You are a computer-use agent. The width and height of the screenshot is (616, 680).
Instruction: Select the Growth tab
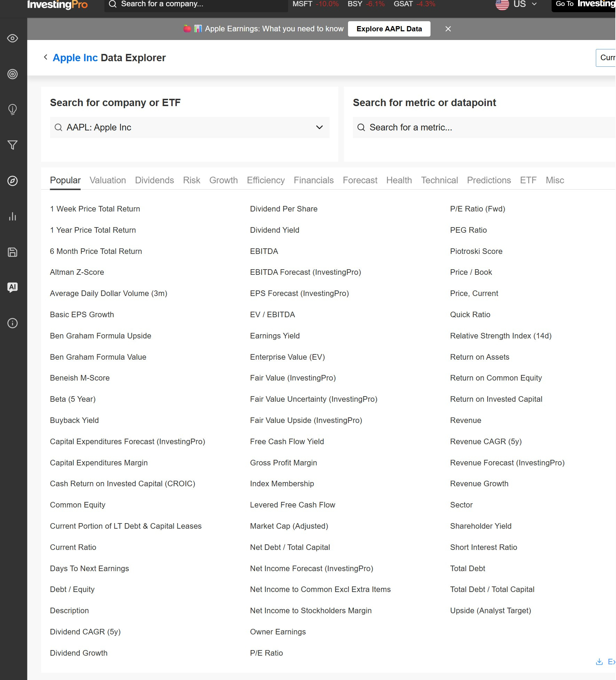pos(223,180)
